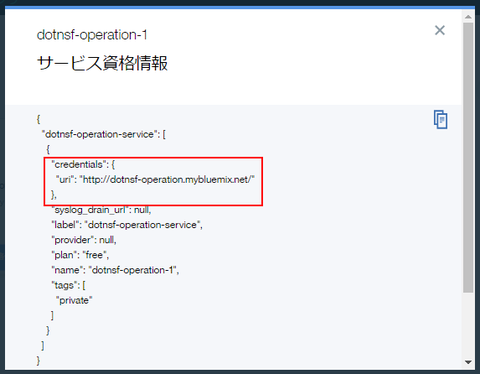The width and height of the screenshot is (480, 374).
Task: Click the "tags": [ line
Action: 69,285
